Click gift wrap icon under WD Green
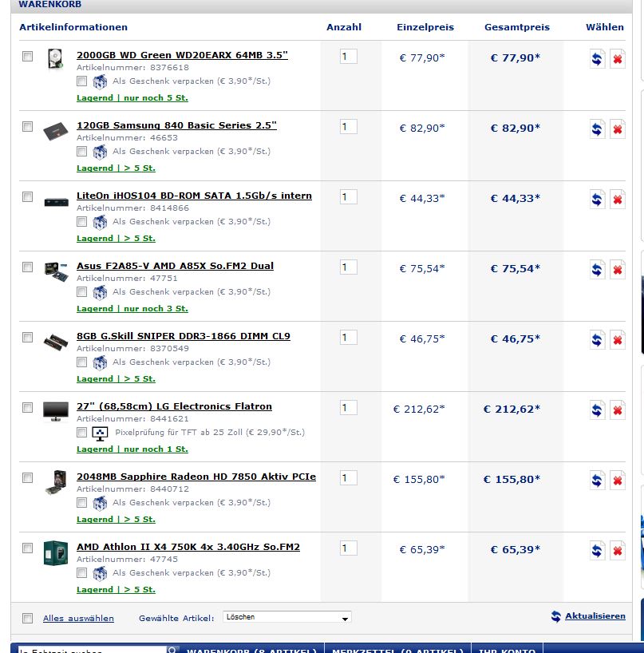This screenshot has height=653, width=644. (x=100, y=81)
